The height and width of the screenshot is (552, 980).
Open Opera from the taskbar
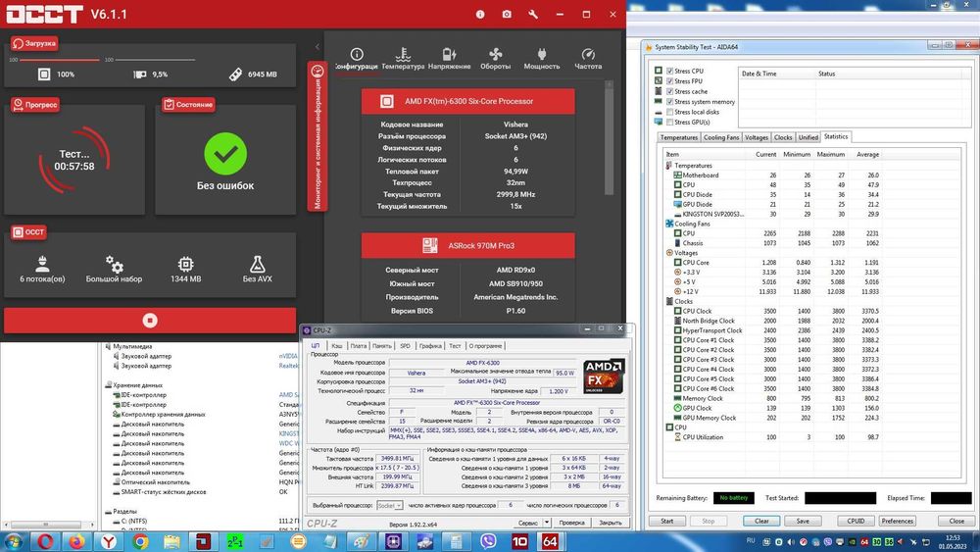coord(45,541)
